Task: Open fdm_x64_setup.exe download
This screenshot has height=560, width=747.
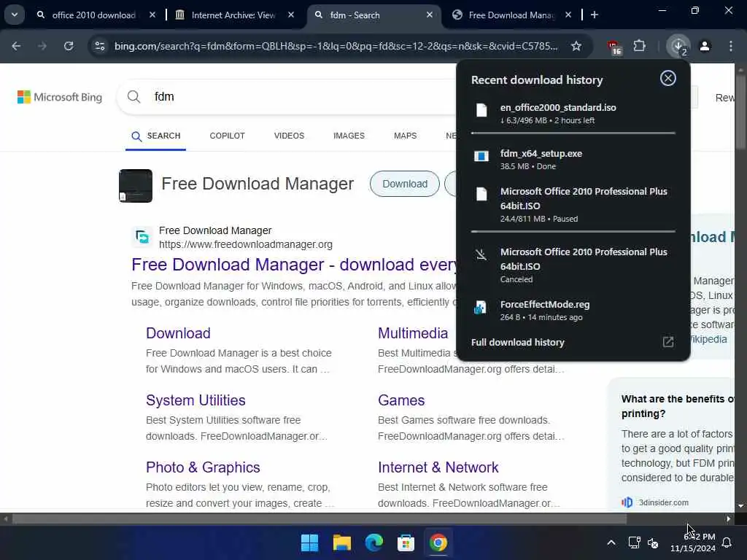Action: (573, 159)
